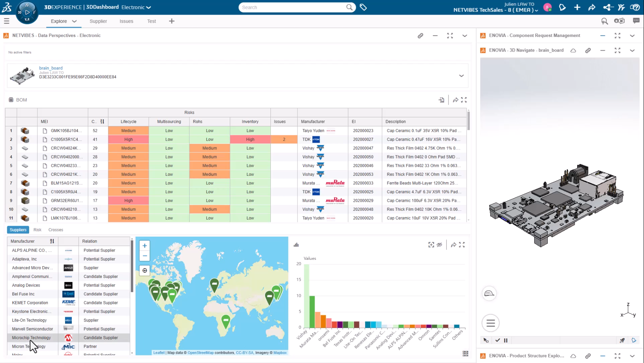Viewport: 644px width, 363px height.
Task: Toggle chart visibility eye icon
Action: point(440,245)
